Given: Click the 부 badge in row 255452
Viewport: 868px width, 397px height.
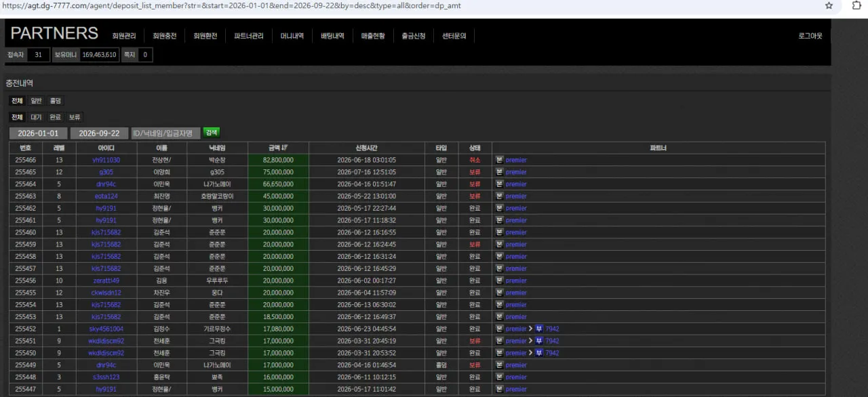Looking at the screenshot, I should [539, 329].
